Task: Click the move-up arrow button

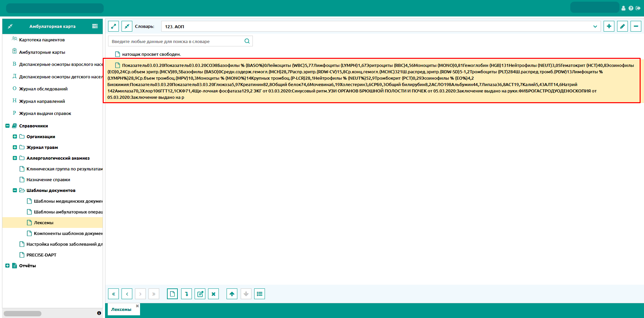Action: click(x=232, y=294)
